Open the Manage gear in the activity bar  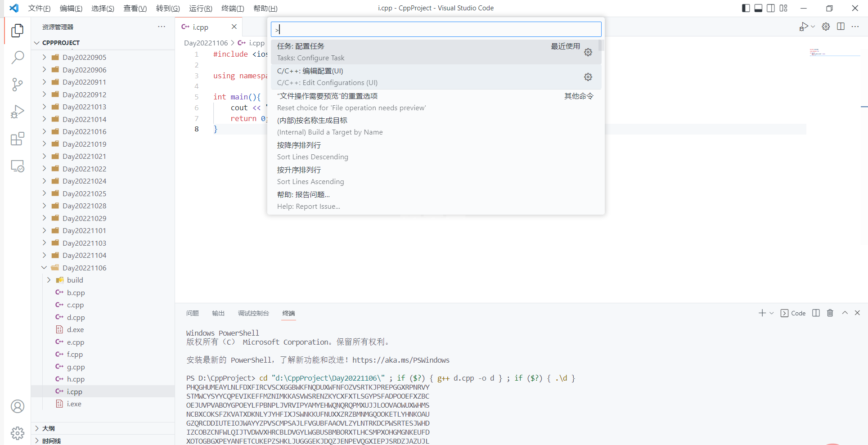coord(17,433)
